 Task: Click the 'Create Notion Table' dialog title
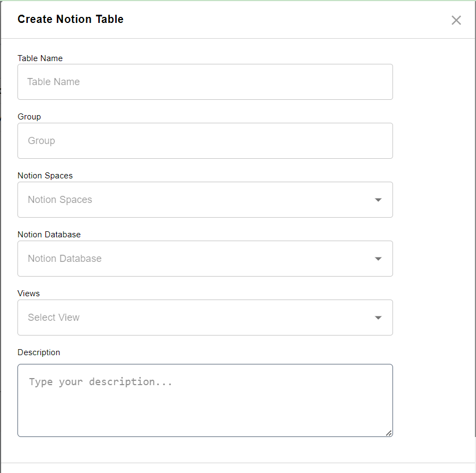point(70,19)
